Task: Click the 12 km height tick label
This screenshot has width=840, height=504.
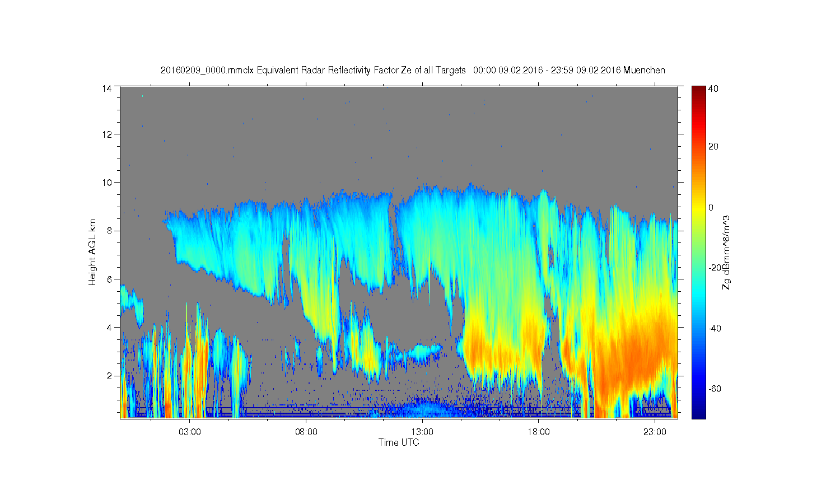Action: click(106, 134)
